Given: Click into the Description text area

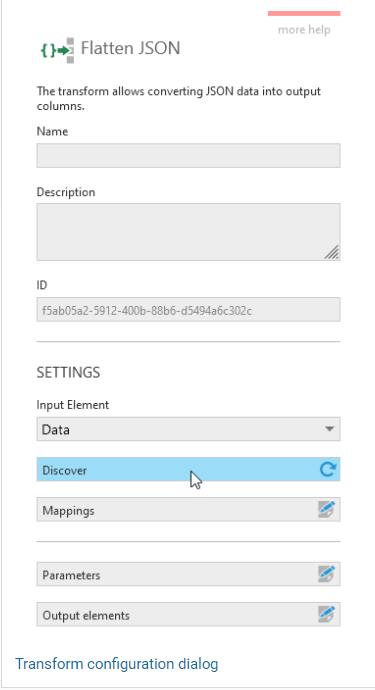Looking at the screenshot, I should tap(188, 232).
